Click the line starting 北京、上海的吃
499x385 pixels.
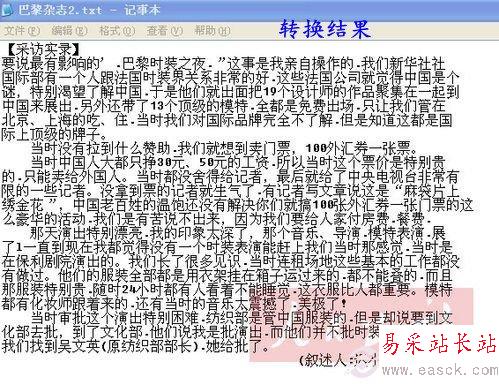[227, 120]
